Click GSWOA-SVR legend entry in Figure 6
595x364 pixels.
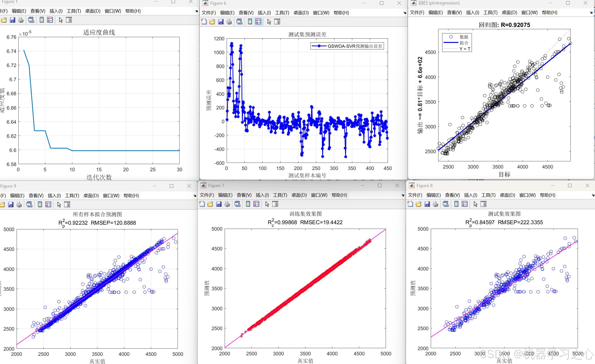tap(354, 46)
